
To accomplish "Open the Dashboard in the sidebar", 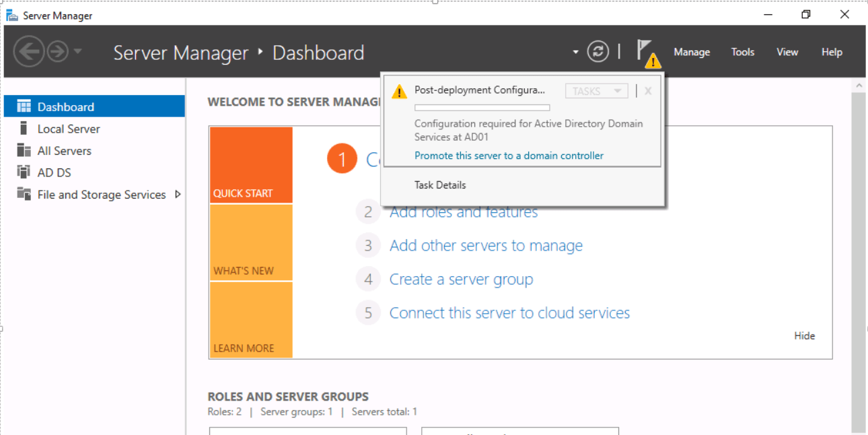I will coord(65,106).
